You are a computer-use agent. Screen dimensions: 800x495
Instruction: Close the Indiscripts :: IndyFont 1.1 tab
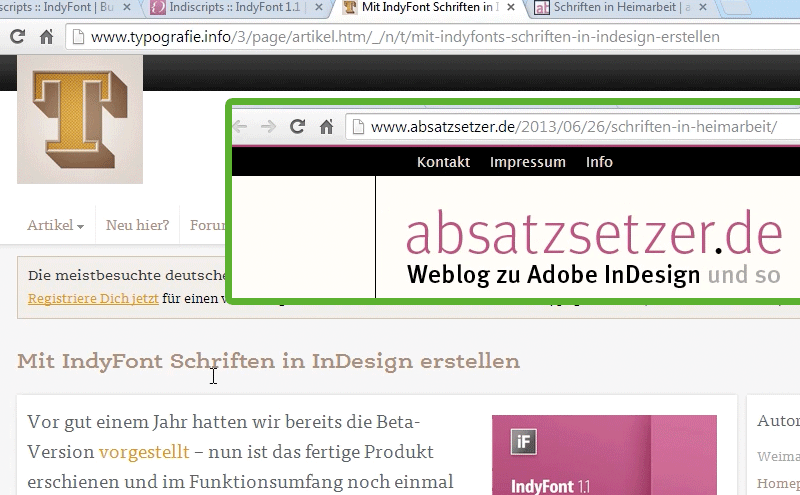click(318, 7)
